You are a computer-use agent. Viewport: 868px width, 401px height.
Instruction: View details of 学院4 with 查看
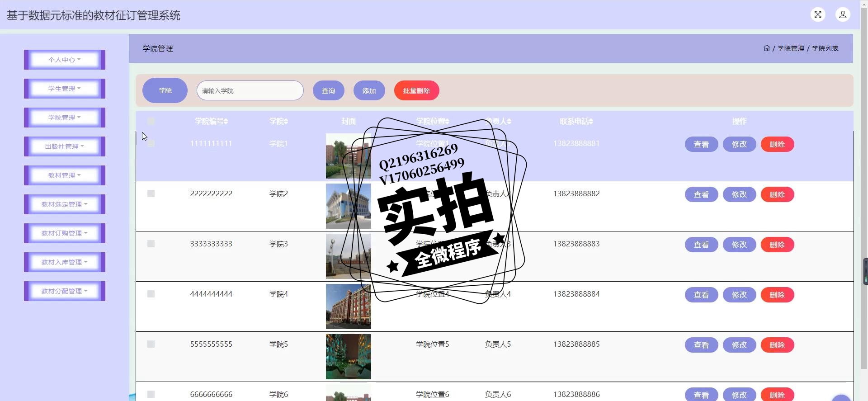click(701, 295)
